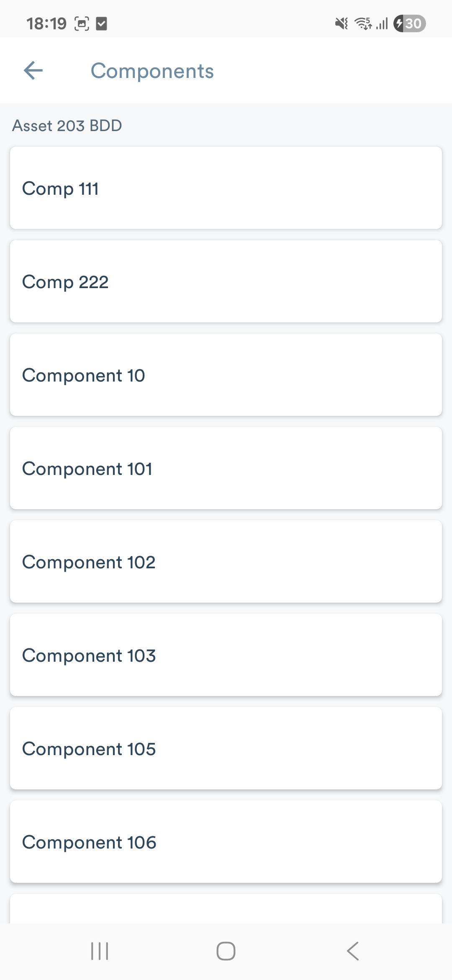This screenshot has width=452, height=980.
Task: Choose Component 105 from the list
Action: (x=226, y=748)
